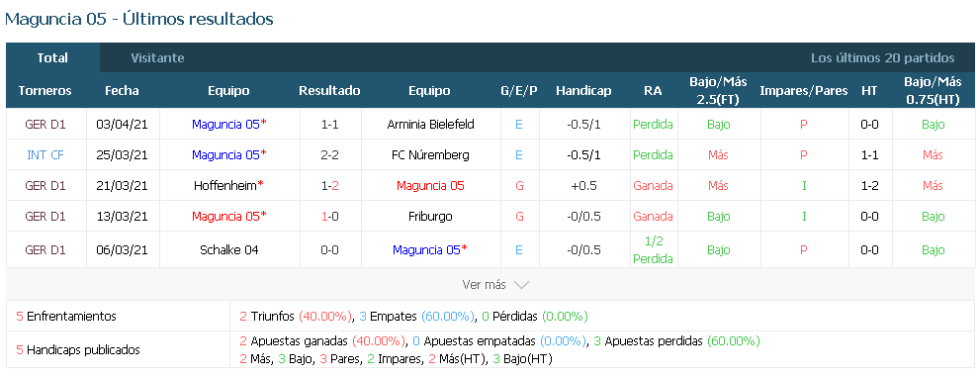
Task: Click the 0-0 result at Schalke 04
Action: 329,249
